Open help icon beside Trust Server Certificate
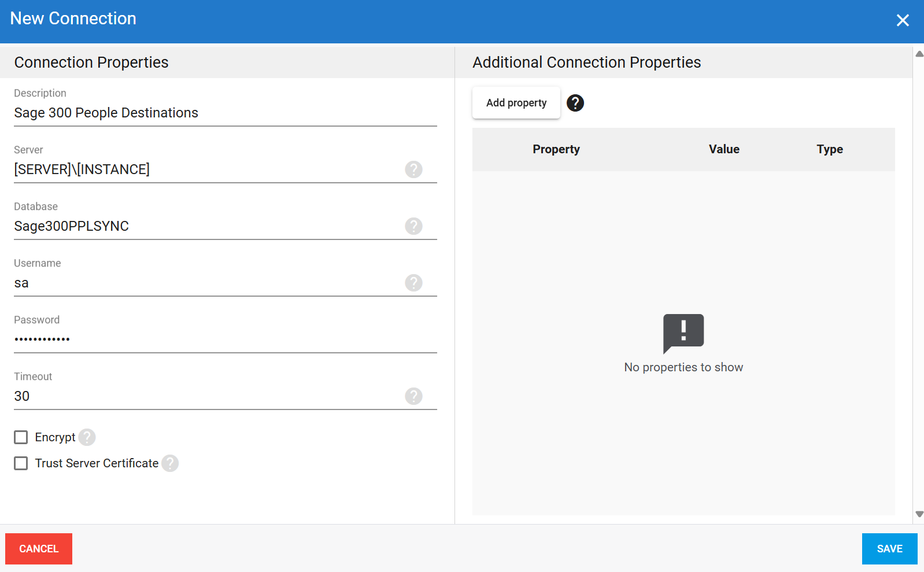Viewport: 924px width, 572px height. point(170,463)
